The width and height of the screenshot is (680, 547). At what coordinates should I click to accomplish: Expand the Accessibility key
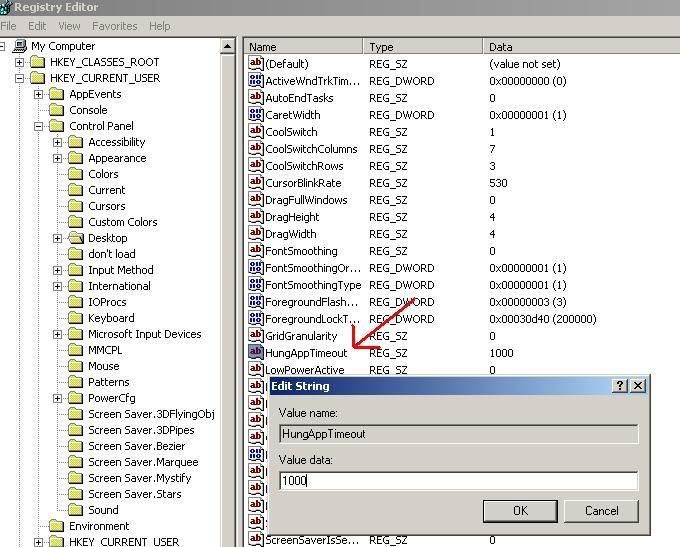(57, 142)
